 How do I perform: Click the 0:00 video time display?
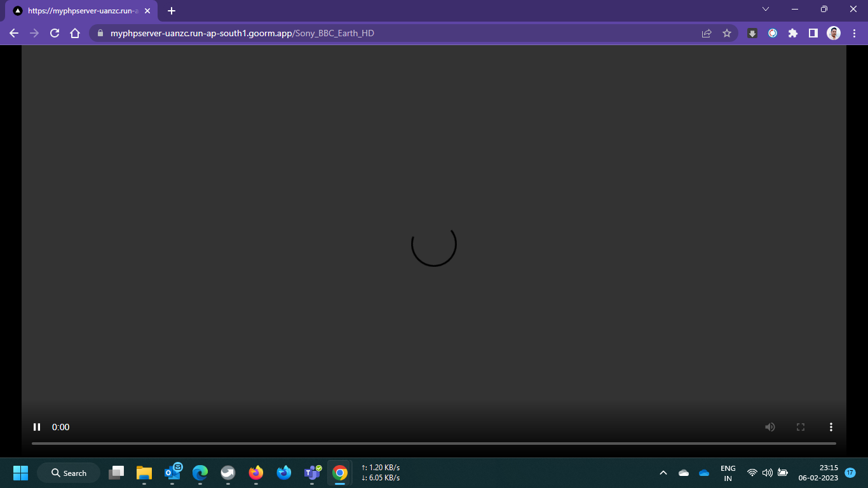tap(61, 427)
